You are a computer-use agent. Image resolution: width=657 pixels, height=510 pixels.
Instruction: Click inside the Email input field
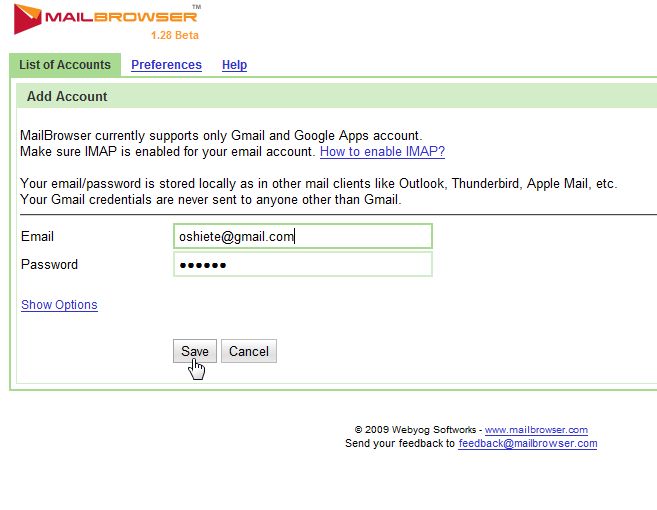pos(303,236)
